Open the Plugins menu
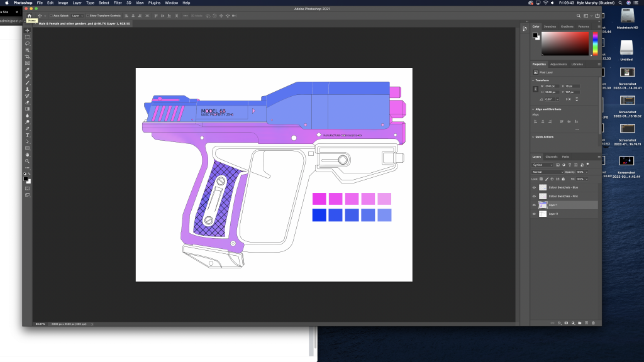Viewport: 644px width, 362px height. coord(154,3)
